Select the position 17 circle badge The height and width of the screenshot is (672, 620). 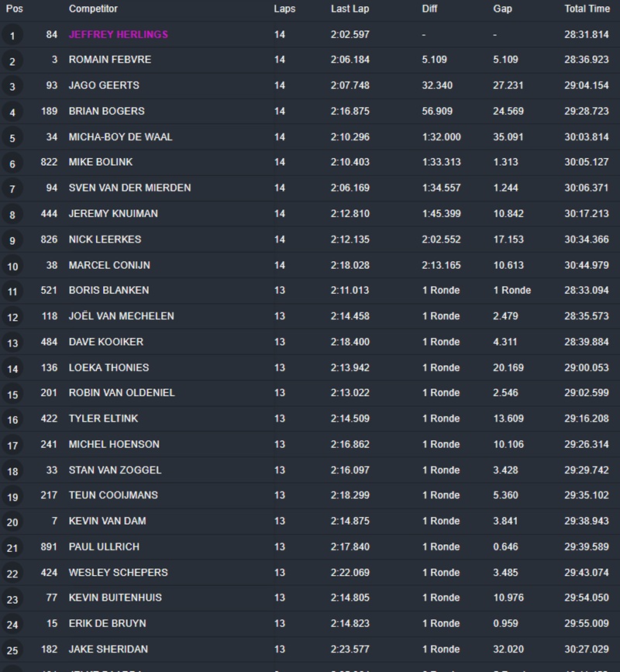tap(12, 446)
